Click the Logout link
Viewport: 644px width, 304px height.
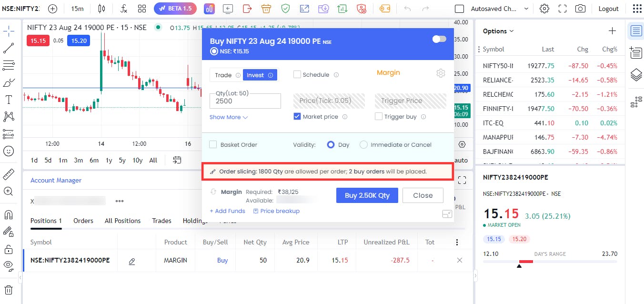point(608,9)
